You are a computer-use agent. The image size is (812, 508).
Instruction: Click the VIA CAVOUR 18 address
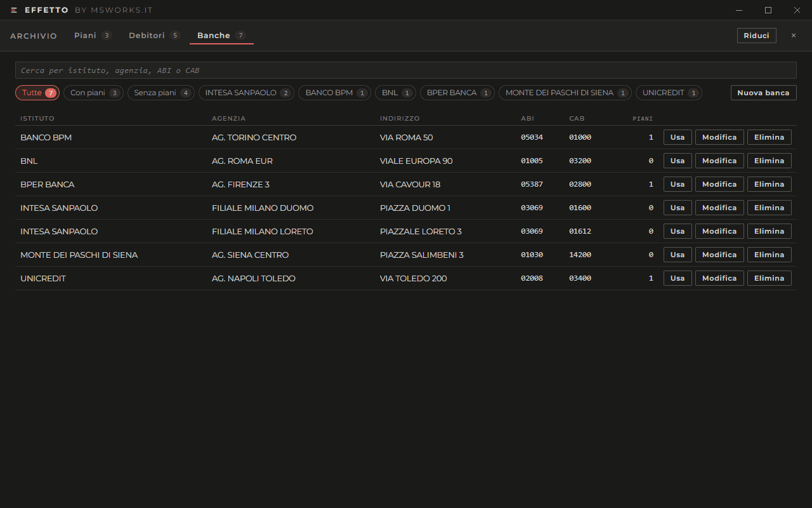[410, 184]
